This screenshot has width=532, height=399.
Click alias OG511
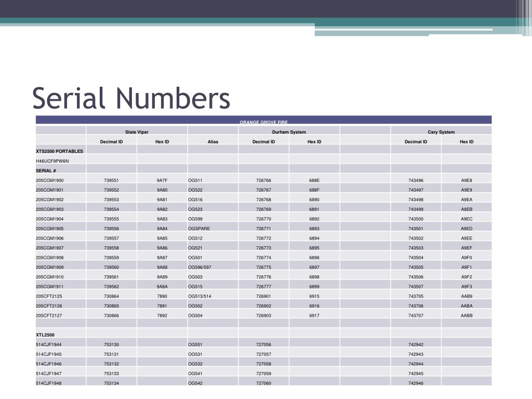point(195,180)
